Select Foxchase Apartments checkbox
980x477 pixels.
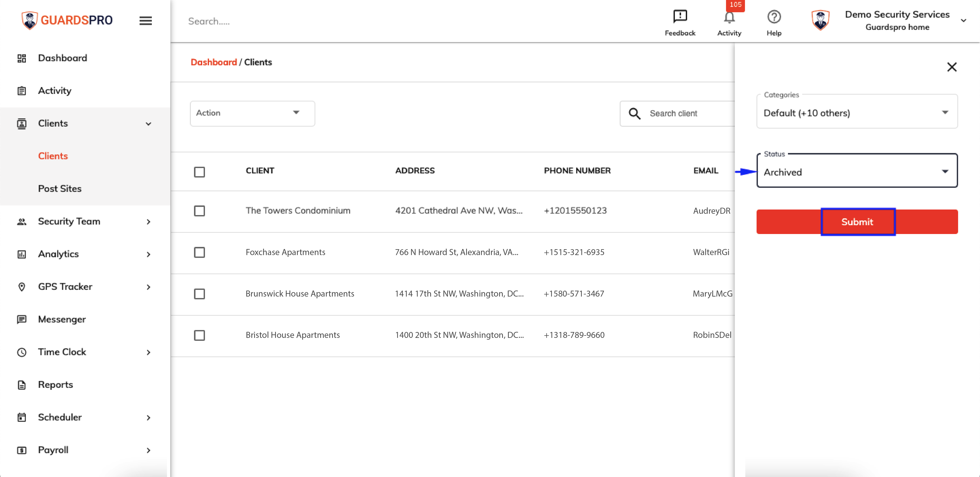pyautogui.click(x=199, y=252)
